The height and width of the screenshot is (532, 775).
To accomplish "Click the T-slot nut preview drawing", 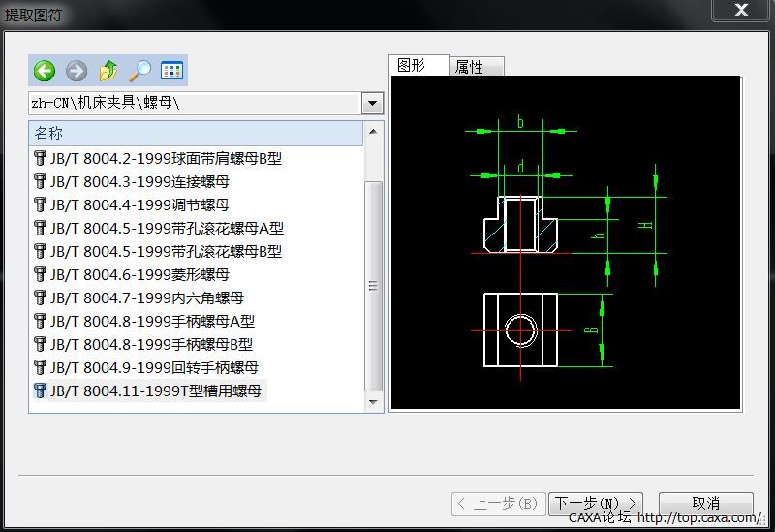I will (x=564, y=243).
